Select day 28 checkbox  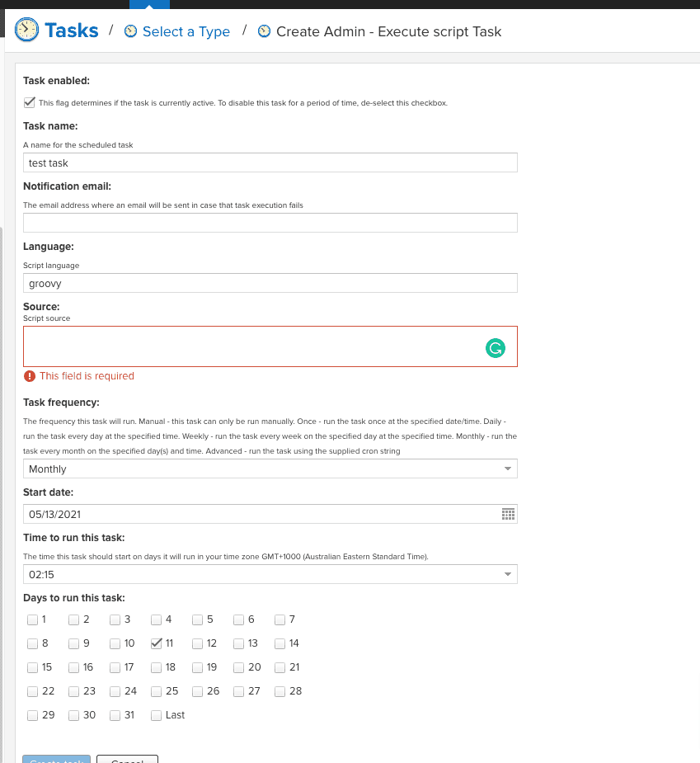280,690
